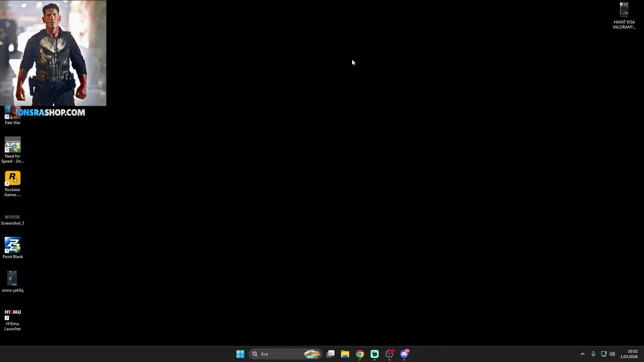Open network settings tray icon

click(x=604, y=354)
